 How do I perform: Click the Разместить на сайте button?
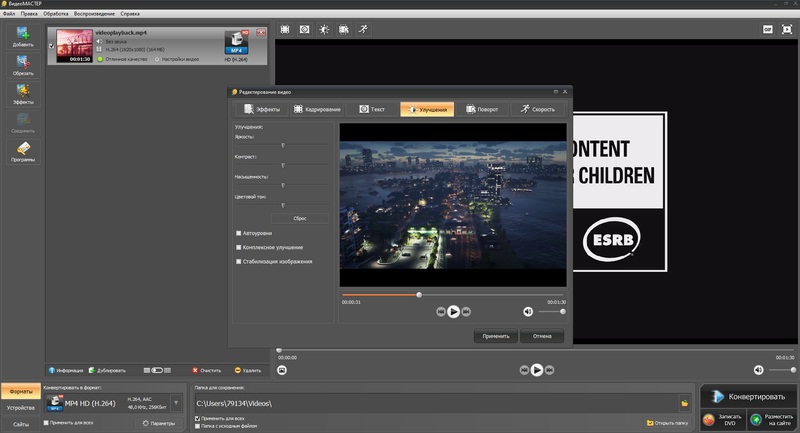pos(771,420)
